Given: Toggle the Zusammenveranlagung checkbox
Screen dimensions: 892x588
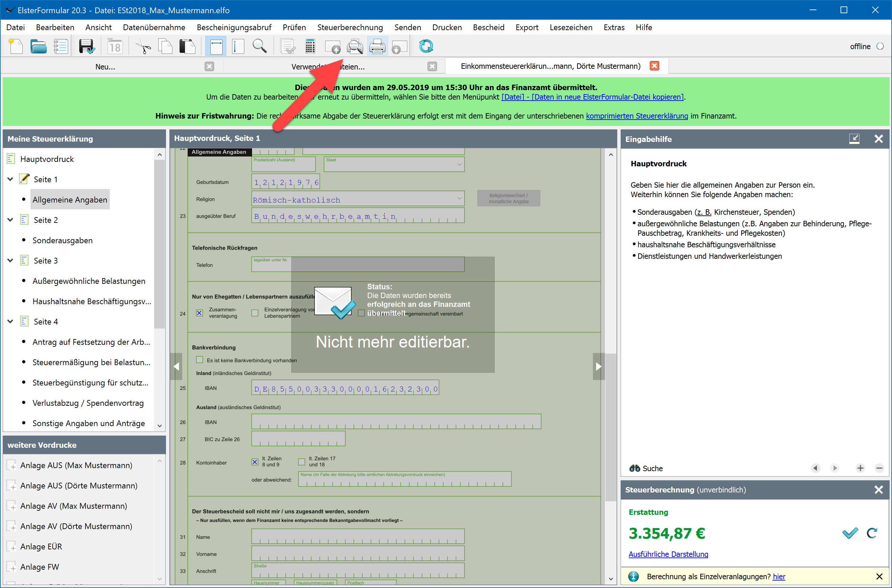Looking at the screenshot, I should click(200, 313).
